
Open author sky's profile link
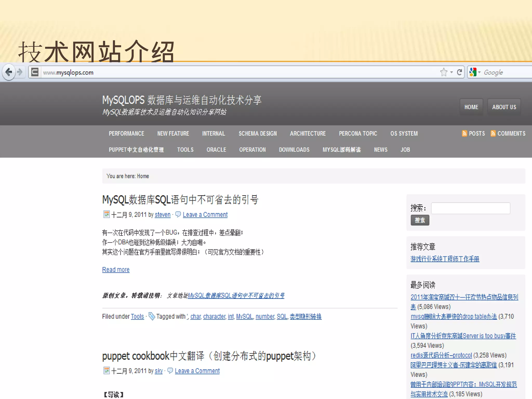159,371
